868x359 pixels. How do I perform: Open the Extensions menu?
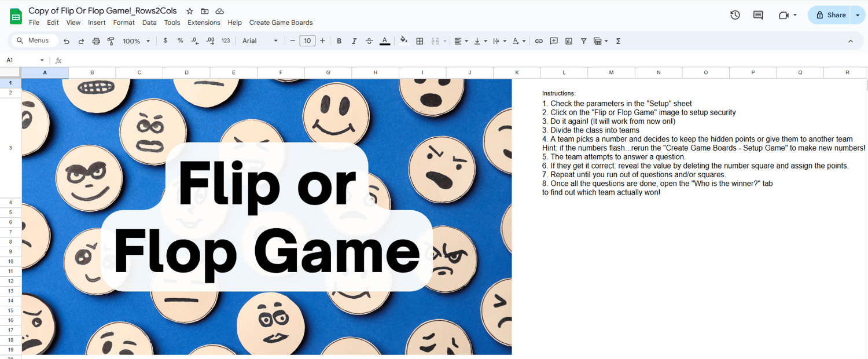click(204, 23)
